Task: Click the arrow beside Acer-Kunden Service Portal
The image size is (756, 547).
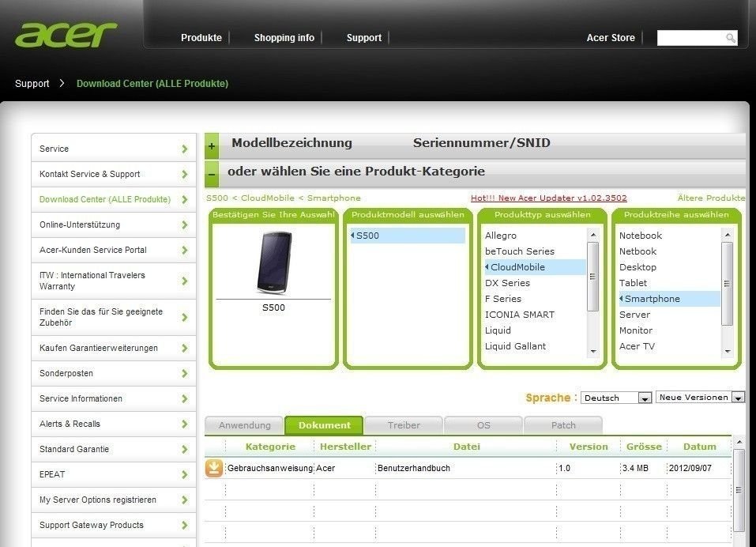Action: tap(185, 250)
